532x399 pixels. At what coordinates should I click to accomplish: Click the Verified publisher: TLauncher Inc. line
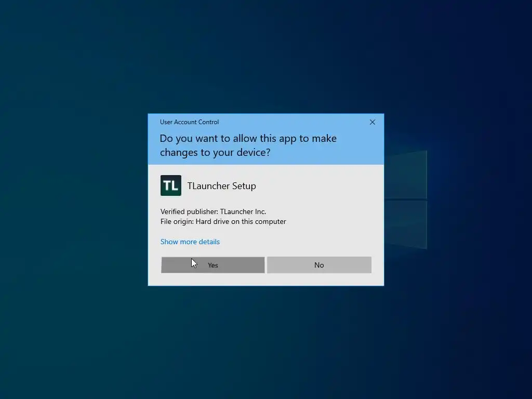(x=213, y=212)
